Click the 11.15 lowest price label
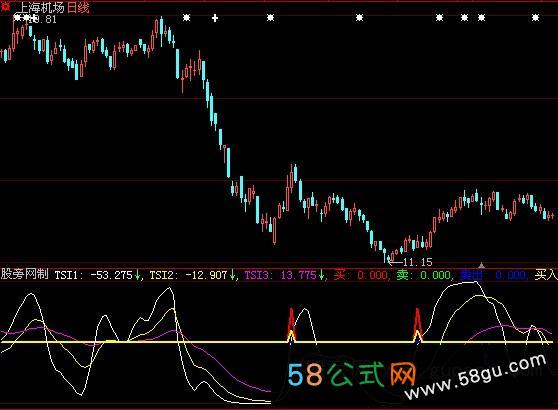558x410 pixels. [417, 263]
